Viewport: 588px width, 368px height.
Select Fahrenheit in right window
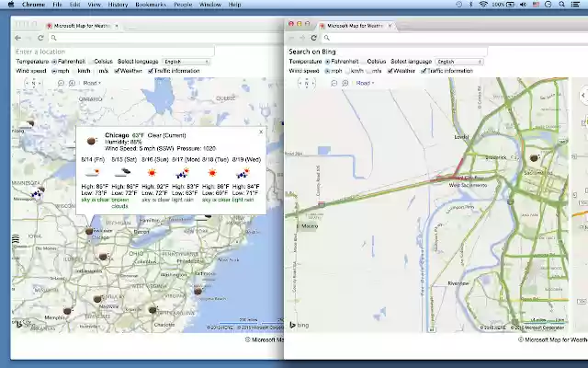328,62
